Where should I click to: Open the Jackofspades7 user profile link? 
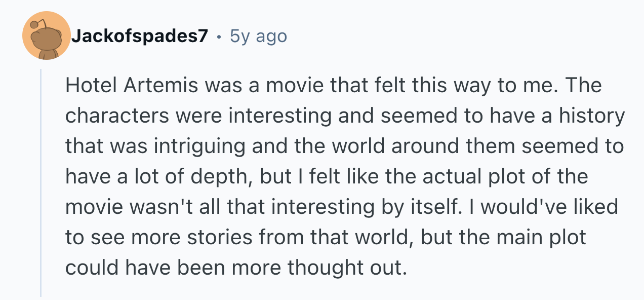click(139, 36)
